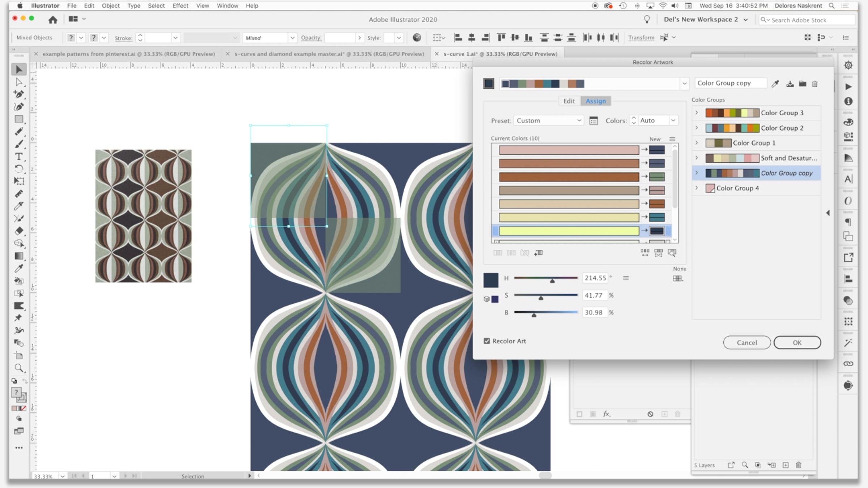Confirm recolor with OK button
This screenshot has width=868, height=488.
pos(797,342)
